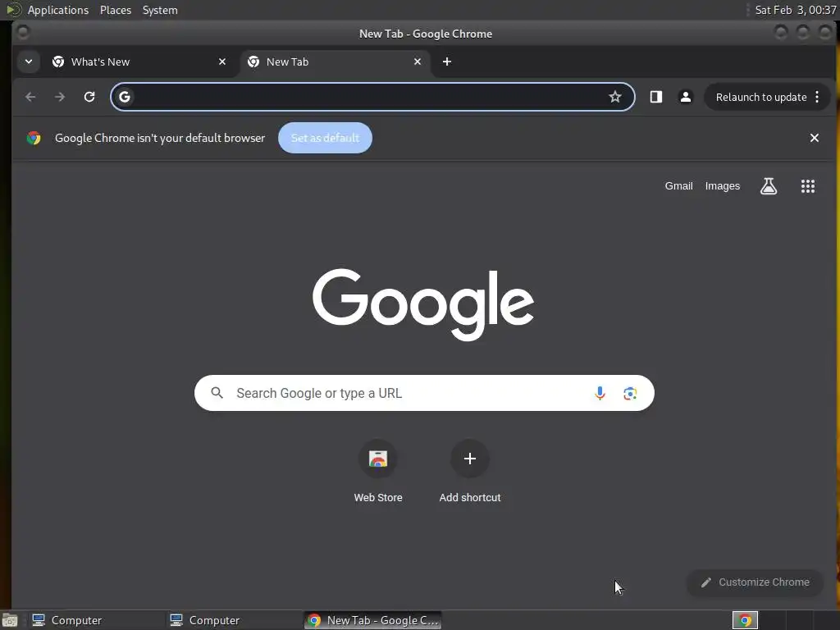840x630 pixels.
Task: Close the New Tab tab
Action: coord(418,62)
